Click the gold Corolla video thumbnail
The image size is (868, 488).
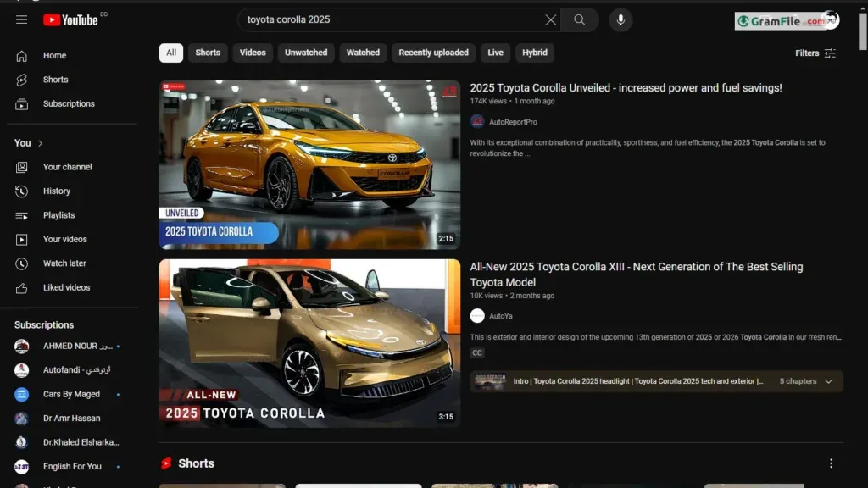click(309, 344)
